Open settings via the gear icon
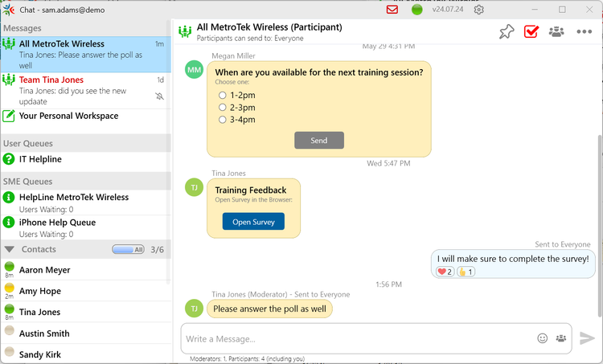This screenshot has width=603, height=364. click(x=479, y=10)
